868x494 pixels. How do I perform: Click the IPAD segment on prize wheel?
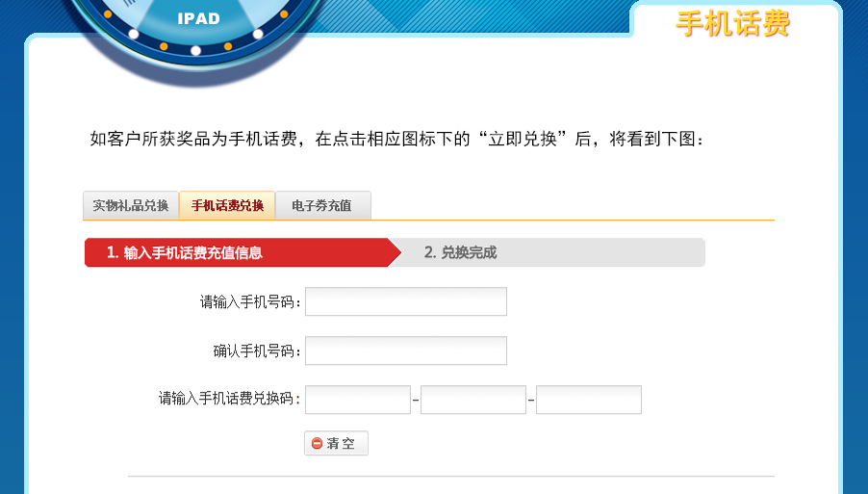[x=198, y=18]
